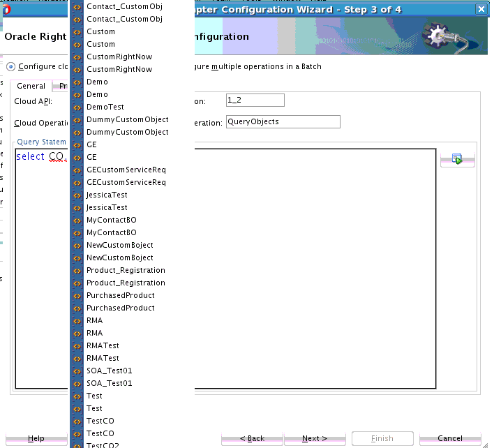Pick the second Test list entry
Viewport: 501px width, 448px height.
pyautogui.click(x=94, y=408)
